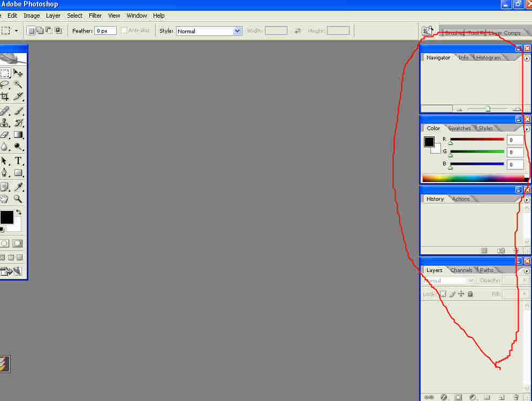This screenshot has width=532, height=401.
Task: Choose the Hand tool
Action: [x=5, y=199]
